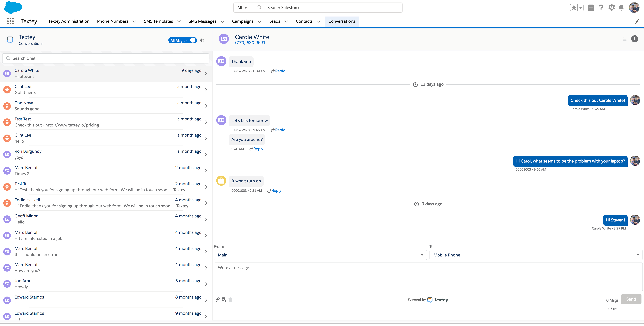644x326 pixels.
Task: Click the faded list icon beside info
Action: click(624, 39)
